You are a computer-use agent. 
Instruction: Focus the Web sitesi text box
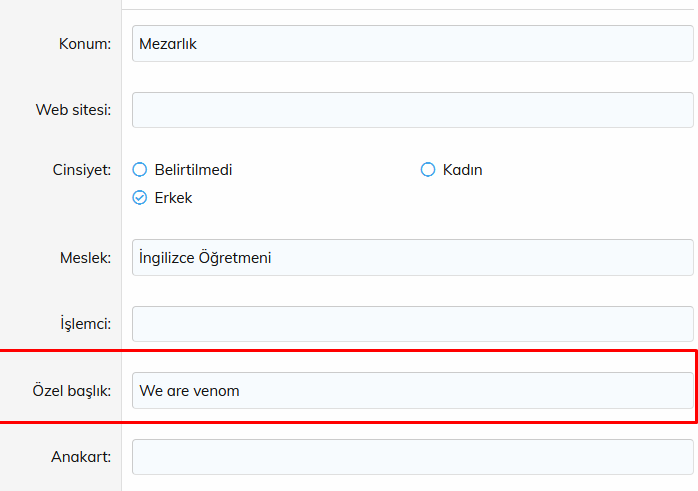pos(412,110)
